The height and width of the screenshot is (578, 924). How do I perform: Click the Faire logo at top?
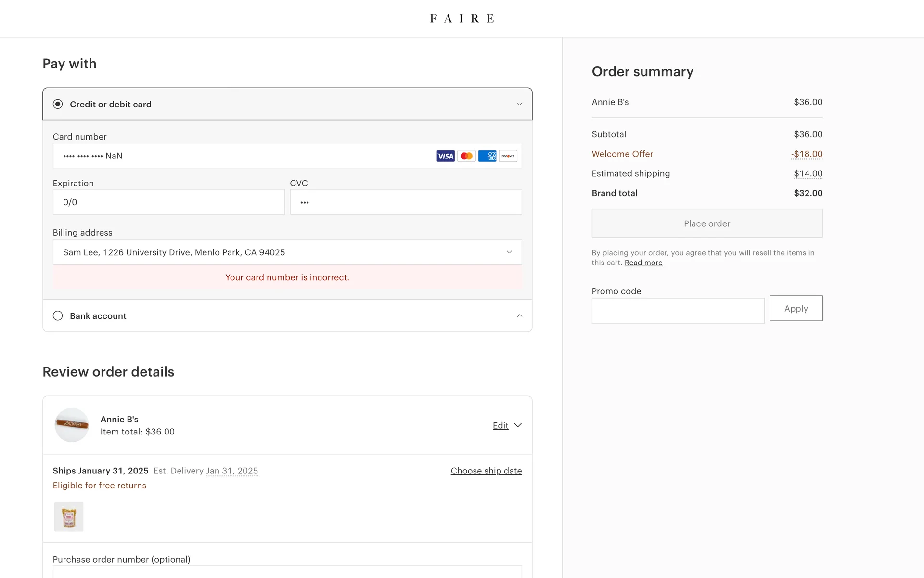462,18
